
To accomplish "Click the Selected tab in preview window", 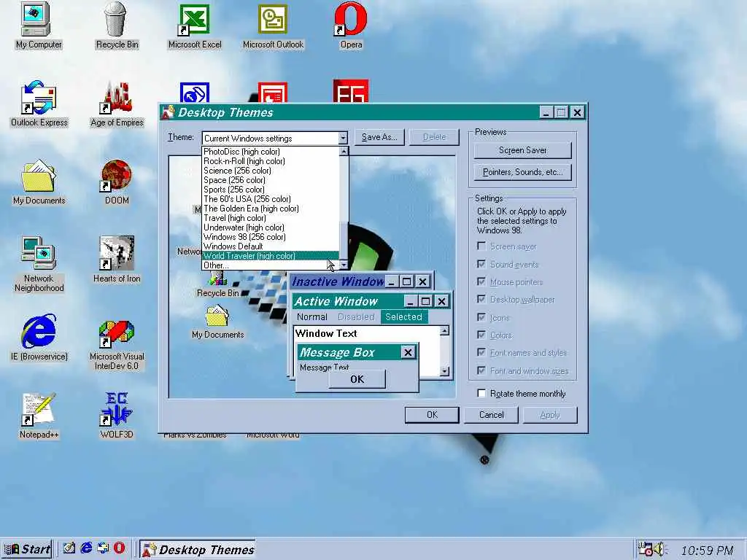I will (403, 316).
